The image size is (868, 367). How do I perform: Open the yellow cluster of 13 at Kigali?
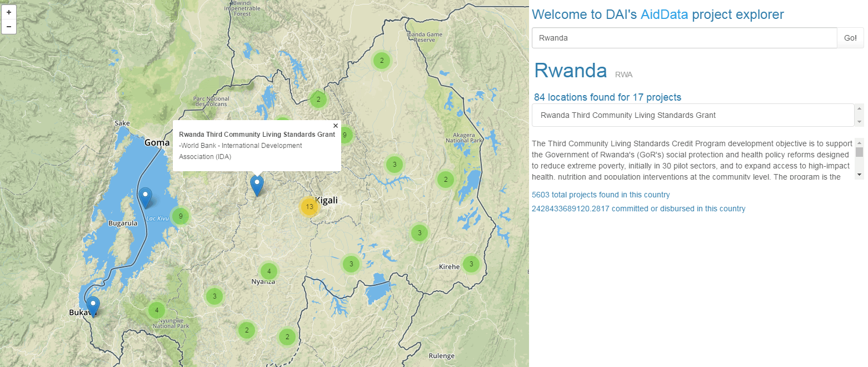pyautogui.click(x=310, y=207)
